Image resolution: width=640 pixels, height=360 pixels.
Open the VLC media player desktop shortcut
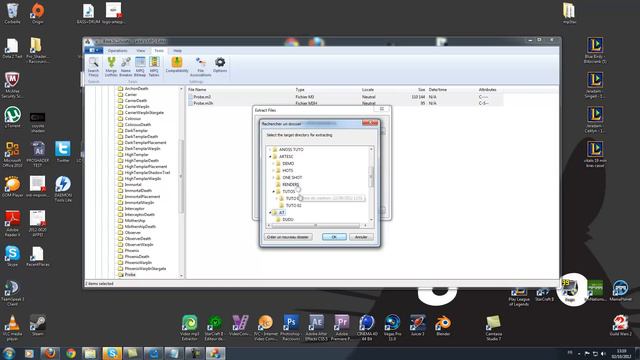12,328
